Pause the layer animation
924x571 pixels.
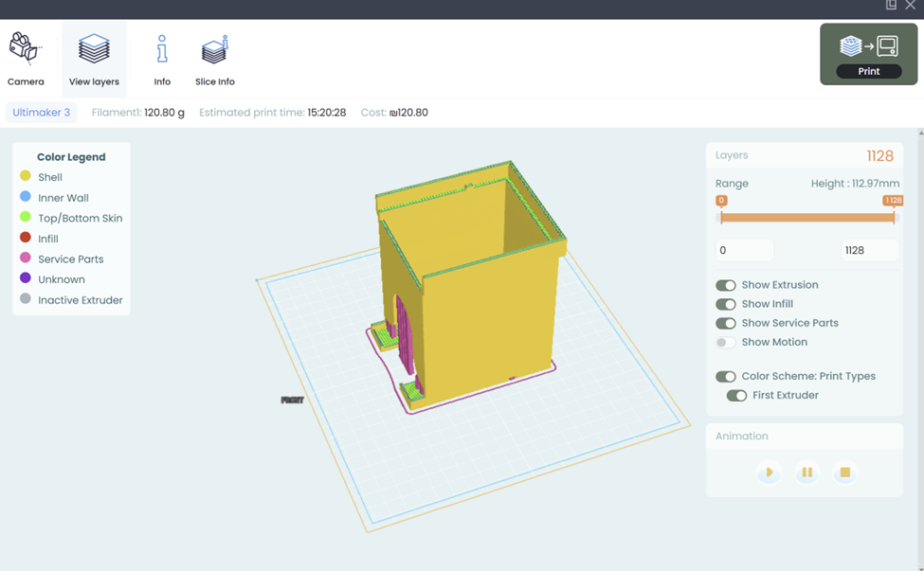click(x=806, y=473)
